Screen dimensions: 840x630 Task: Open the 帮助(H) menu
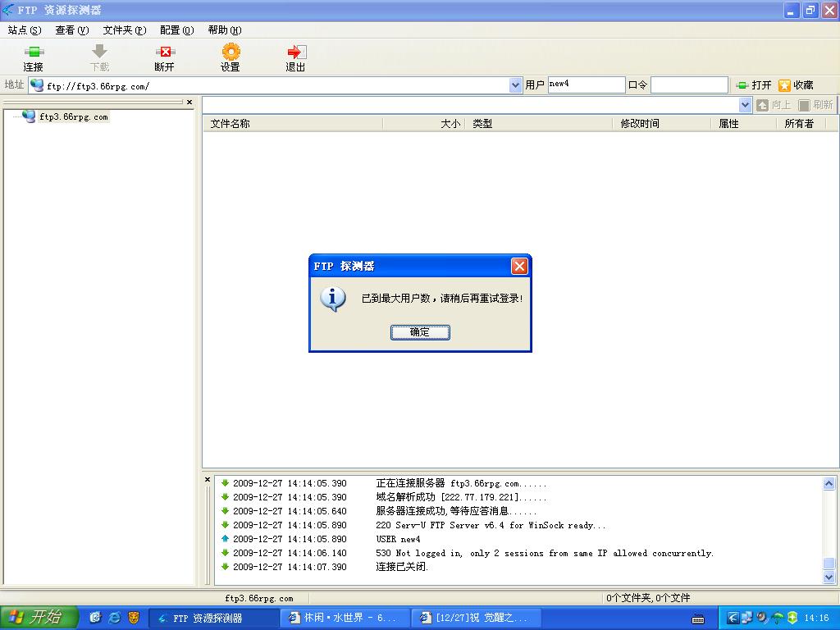[225, 30]
